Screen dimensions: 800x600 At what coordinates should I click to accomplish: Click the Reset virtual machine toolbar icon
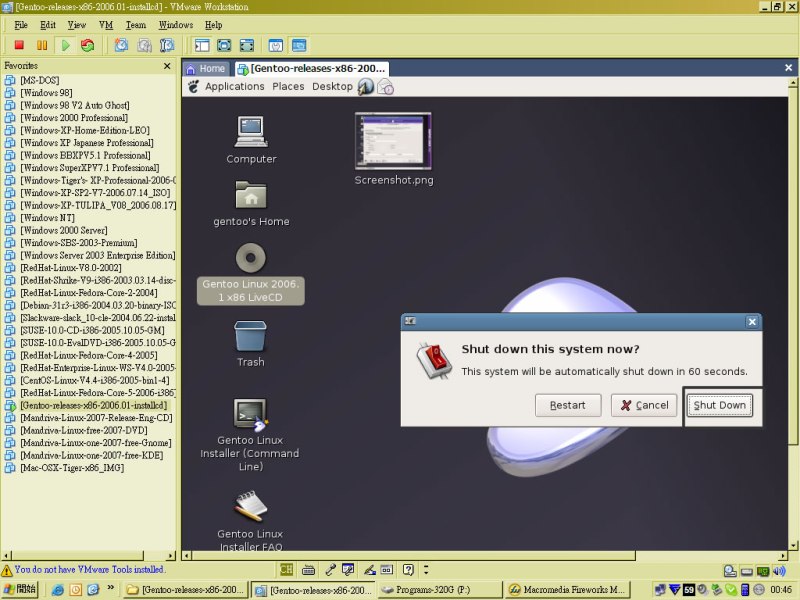pyautogui.click(x=88, y=45)
